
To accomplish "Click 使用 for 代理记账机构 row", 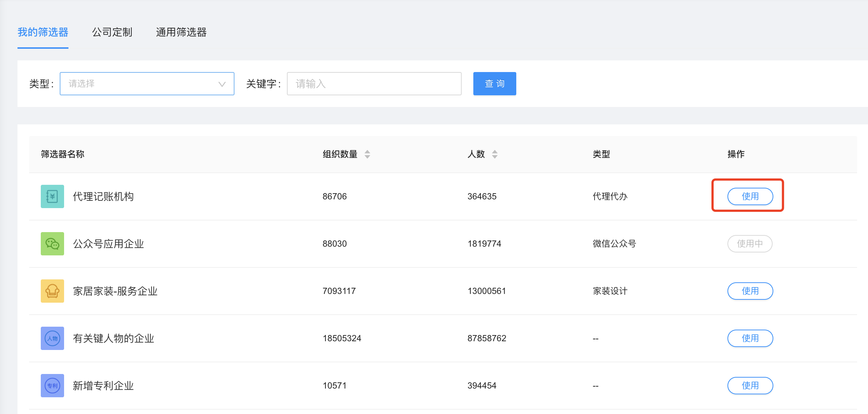I will (750, 196).
